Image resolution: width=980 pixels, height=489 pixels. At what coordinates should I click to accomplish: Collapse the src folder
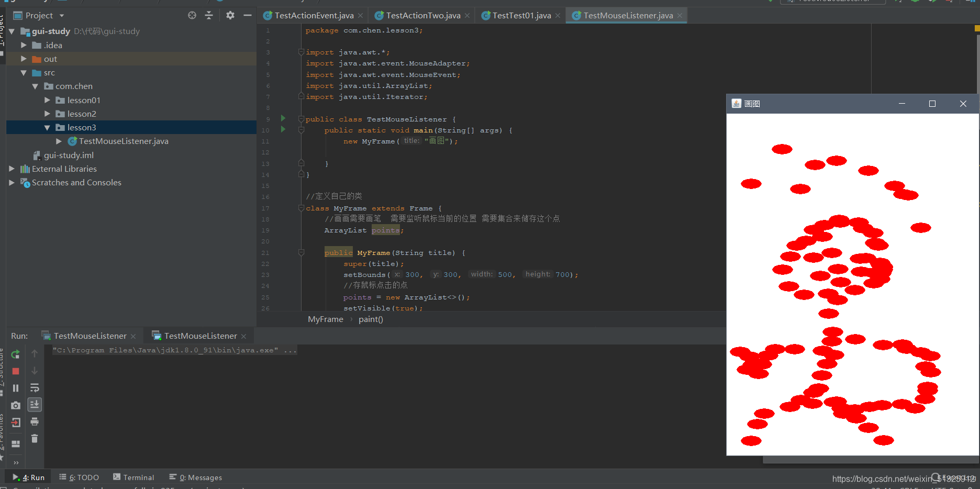(x=24, y=73)
